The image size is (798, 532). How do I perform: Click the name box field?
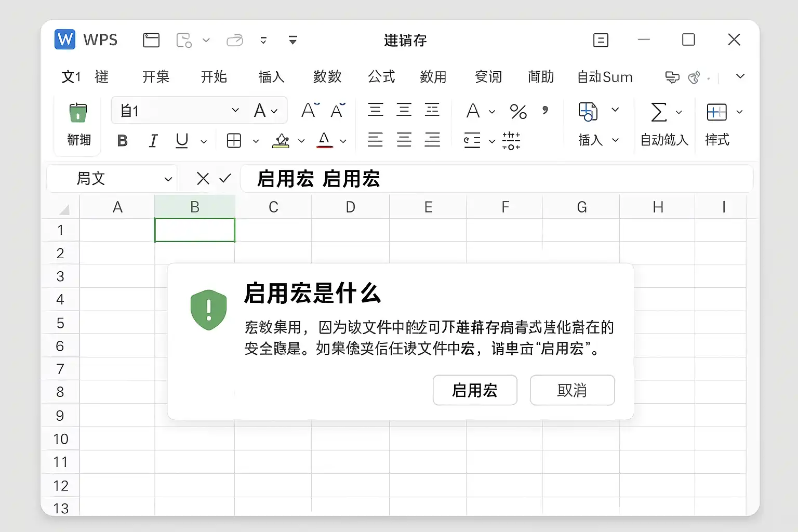coord(112,179)
